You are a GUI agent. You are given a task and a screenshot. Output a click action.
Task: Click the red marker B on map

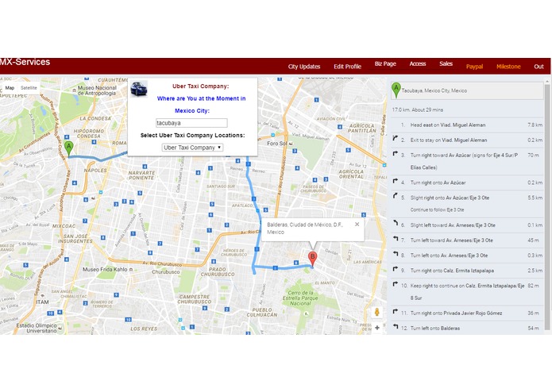click(x=312, y=259)
